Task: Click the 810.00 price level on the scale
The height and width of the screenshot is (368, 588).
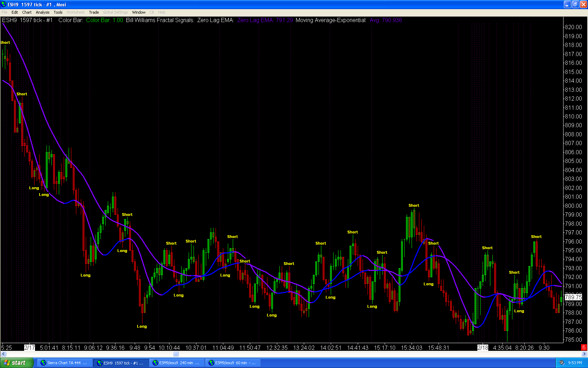Action: pos(573,116)
